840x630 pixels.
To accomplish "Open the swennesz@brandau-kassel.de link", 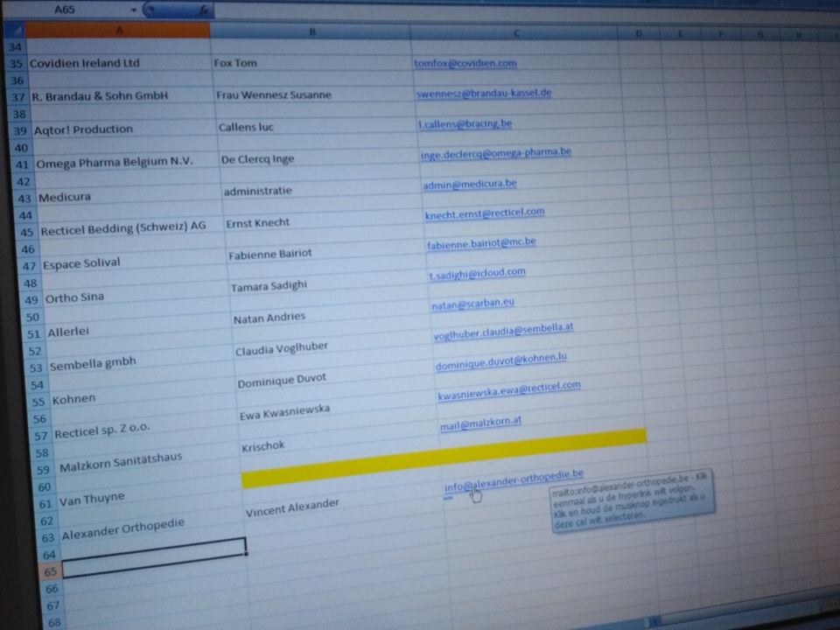I will (483, 94).
